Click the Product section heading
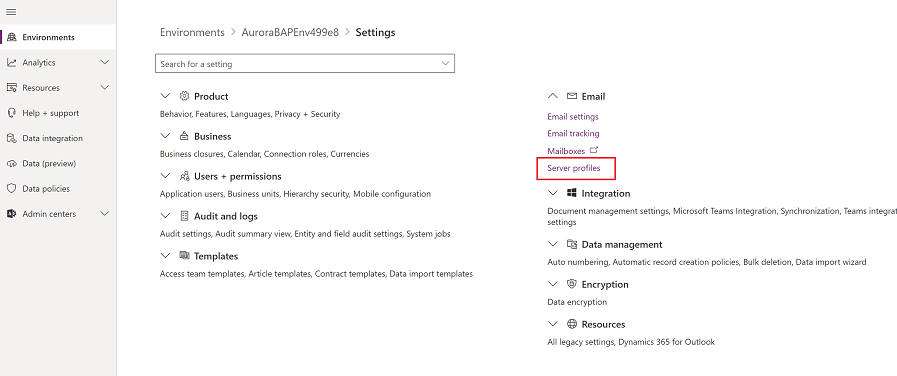The width and height of the screenshot is (897, 376). pyautogui.click(x=211, y=96)
